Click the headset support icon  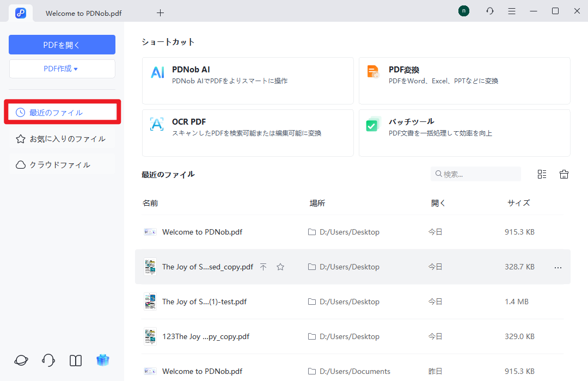pyautogui.click(x=48, y=360)
